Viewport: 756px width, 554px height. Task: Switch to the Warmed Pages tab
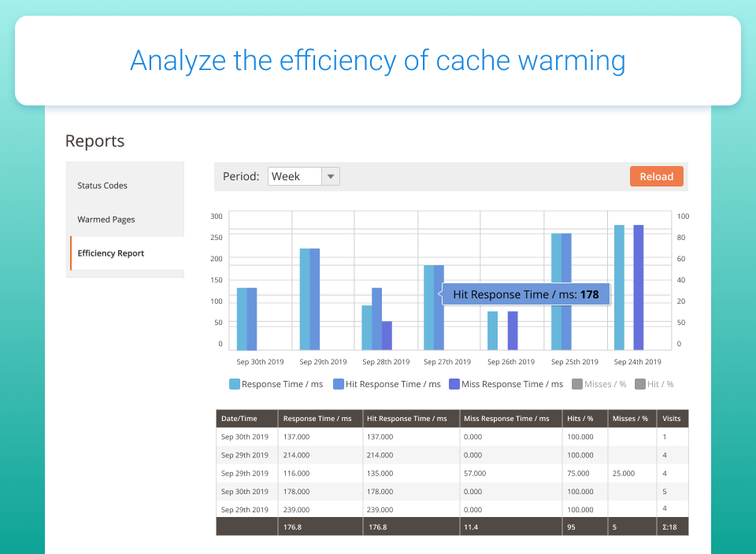(x=106, y=220)
